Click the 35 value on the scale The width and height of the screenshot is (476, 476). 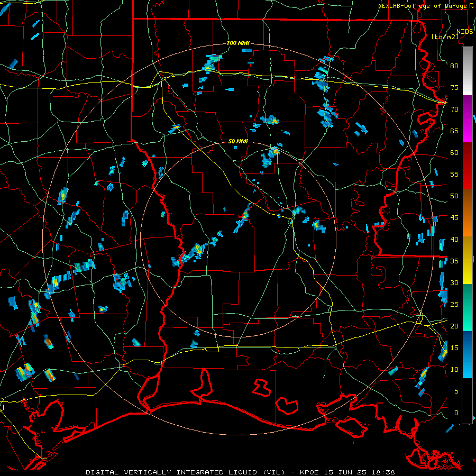pos(454,261)
